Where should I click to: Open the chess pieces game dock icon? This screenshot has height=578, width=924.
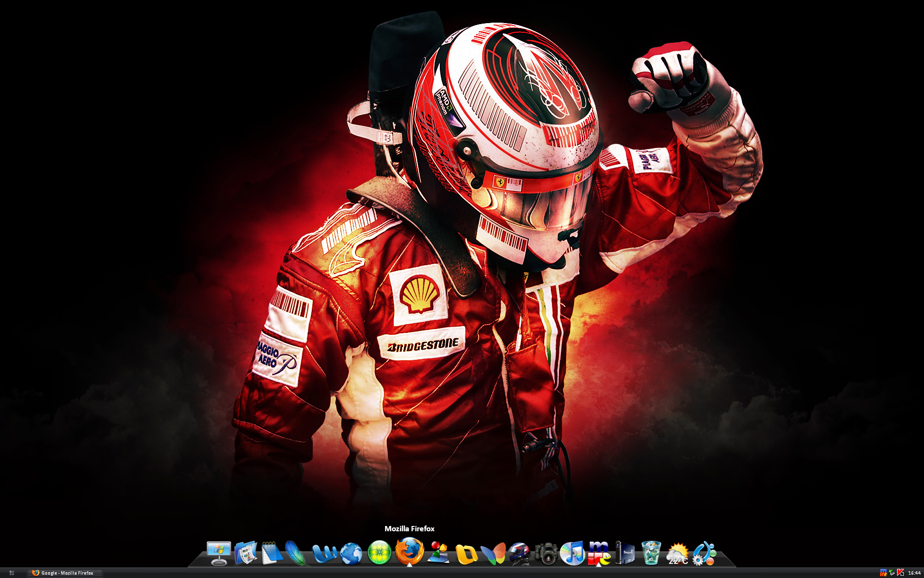tap(439, 553)
